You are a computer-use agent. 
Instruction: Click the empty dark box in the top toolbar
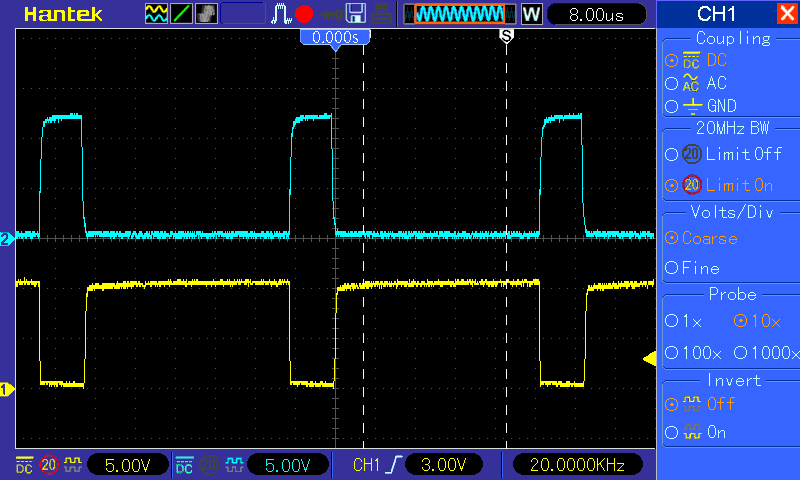tap(243, 14)
